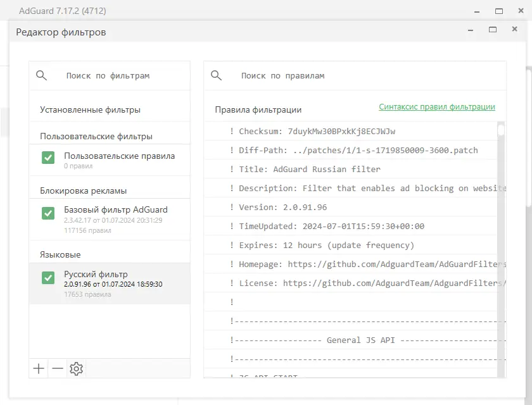
Task: Close the filter editor dialog
Action: (x=514, y=30)
